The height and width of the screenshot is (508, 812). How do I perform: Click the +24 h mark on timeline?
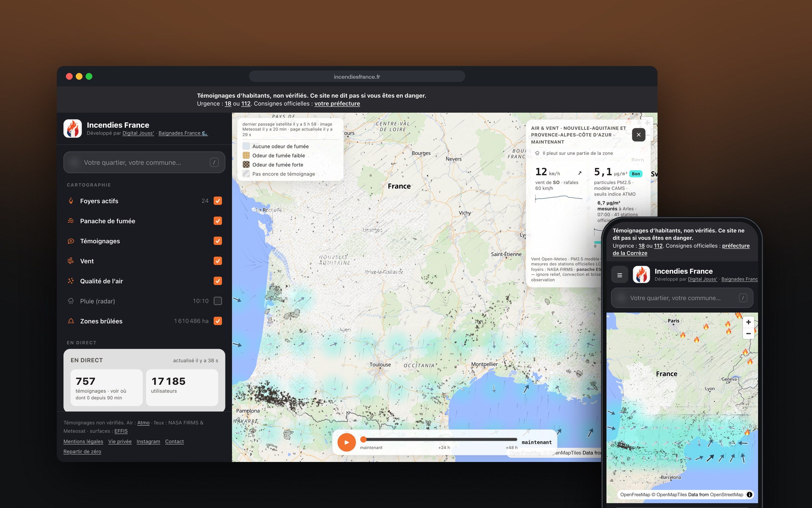pos(444,448)
